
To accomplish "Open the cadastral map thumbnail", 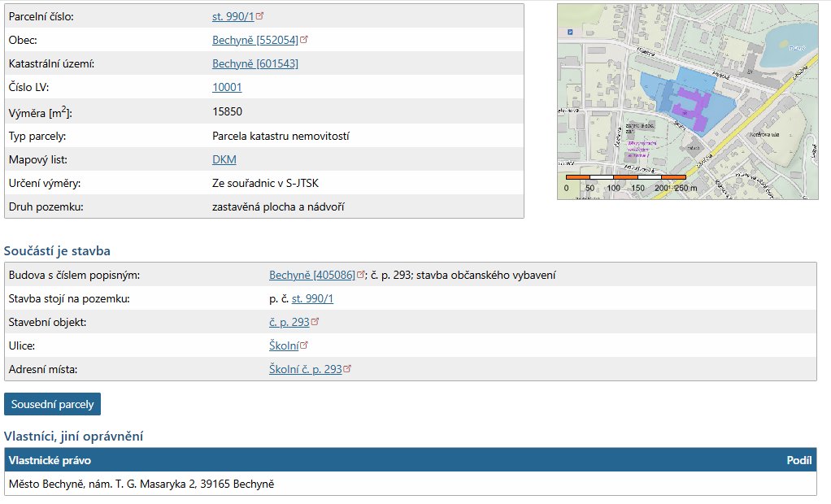I will coord(687,102).
